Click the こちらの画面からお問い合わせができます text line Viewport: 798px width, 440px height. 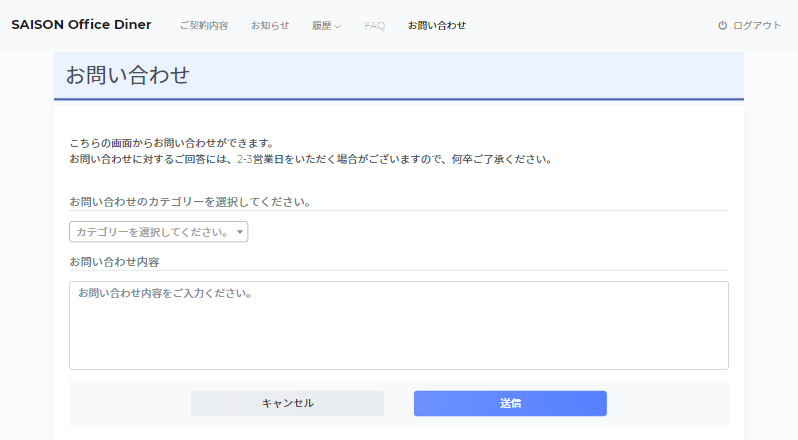[172, 143]
